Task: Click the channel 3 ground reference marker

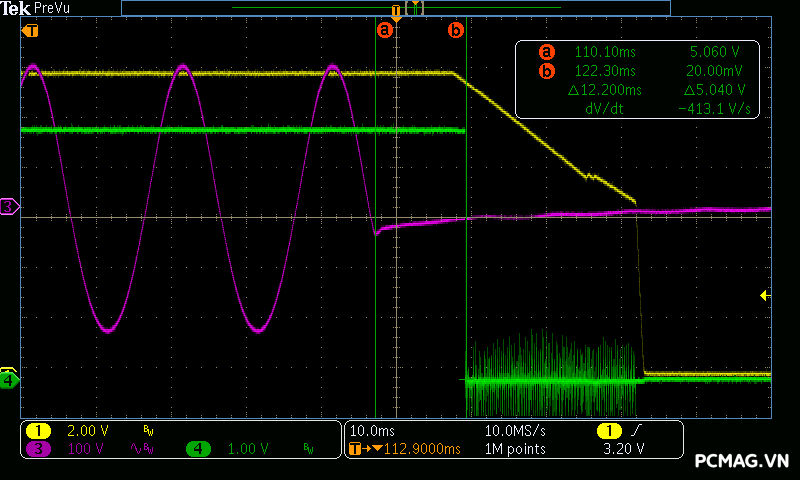Action: pos(9,207)
